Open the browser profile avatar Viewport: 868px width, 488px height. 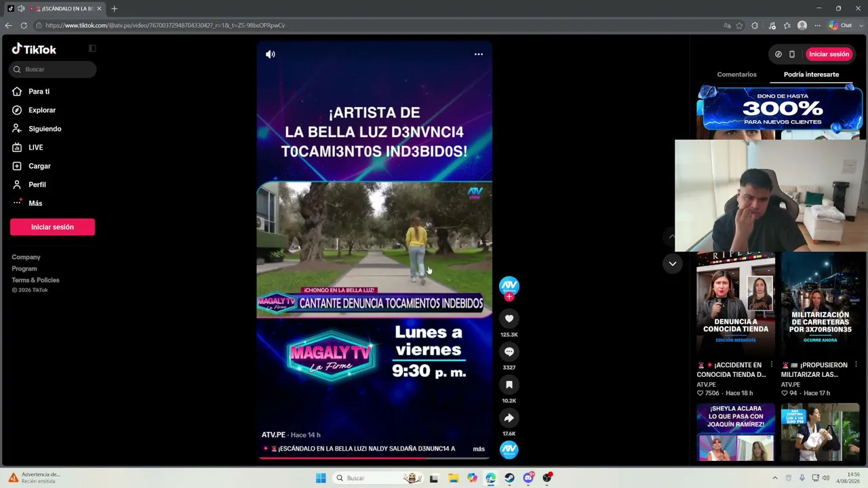click(802, 25)
